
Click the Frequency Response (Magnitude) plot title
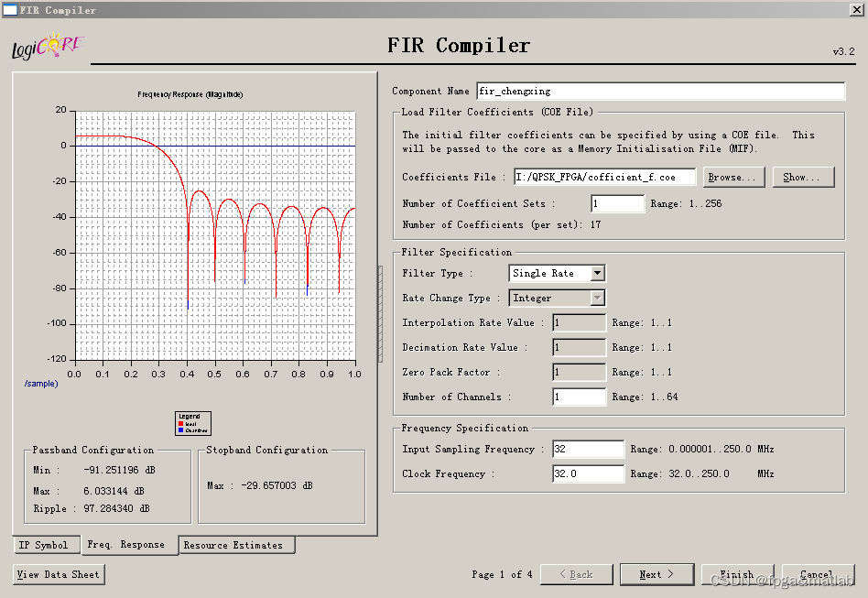click(x=190, y=94)
